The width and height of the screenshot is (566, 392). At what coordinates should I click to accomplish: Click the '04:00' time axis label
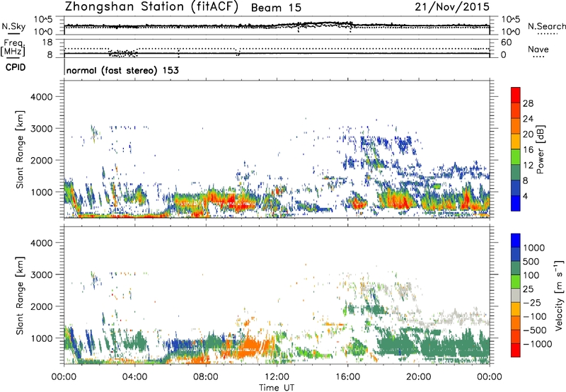134,377
